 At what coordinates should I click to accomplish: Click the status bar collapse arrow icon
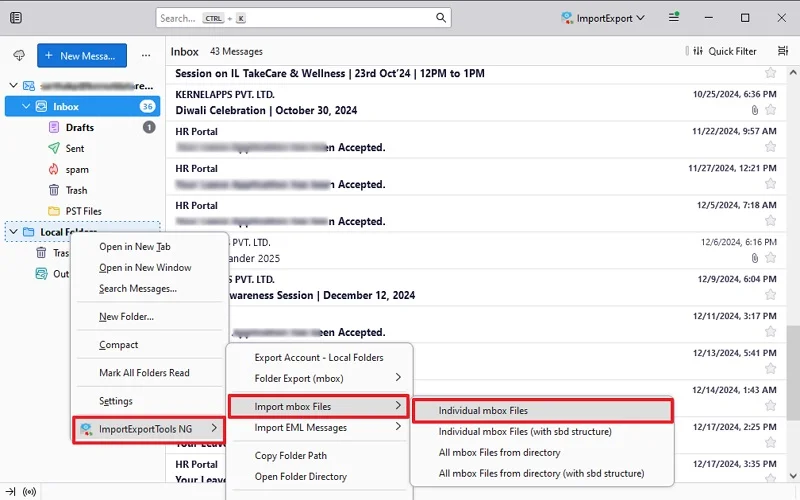(x=10, y=492)
